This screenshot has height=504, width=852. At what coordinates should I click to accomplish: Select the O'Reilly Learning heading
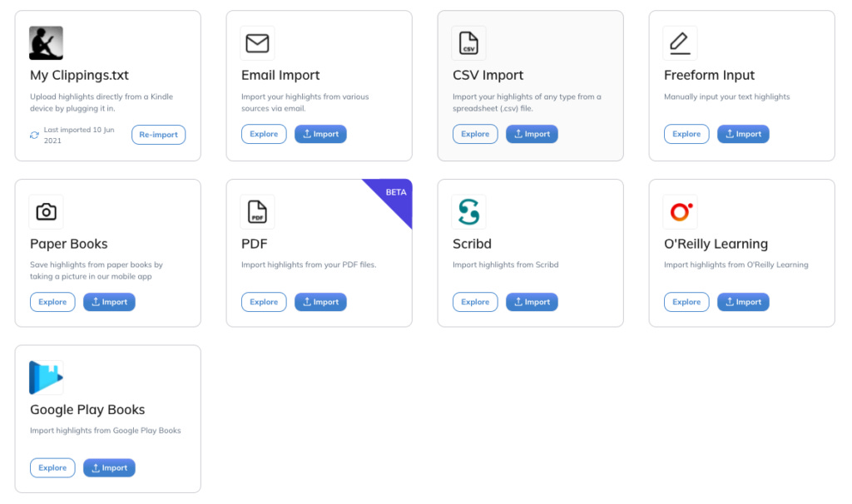(716, 244)
